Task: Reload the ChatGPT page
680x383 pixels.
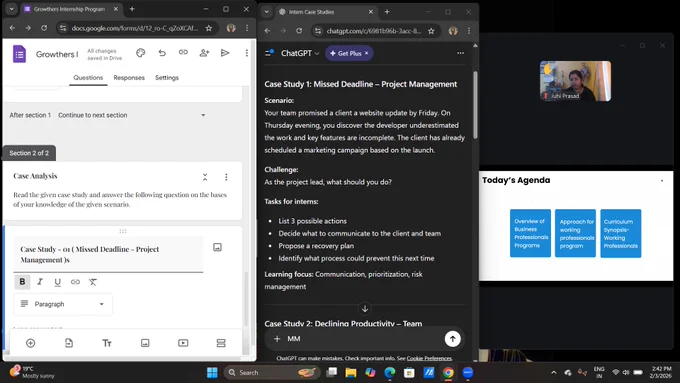Action: coord(299,31)
